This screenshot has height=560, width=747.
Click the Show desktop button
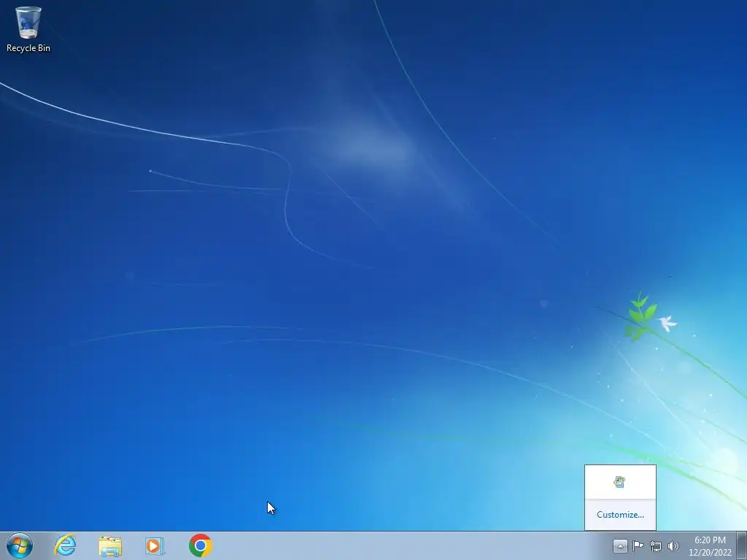click(742, 545)
